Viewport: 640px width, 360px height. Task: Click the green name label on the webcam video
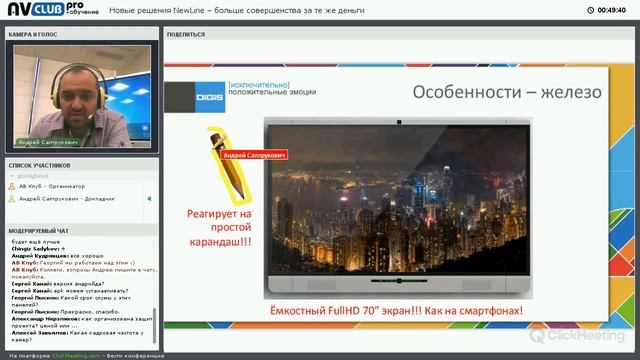[48, 142]
